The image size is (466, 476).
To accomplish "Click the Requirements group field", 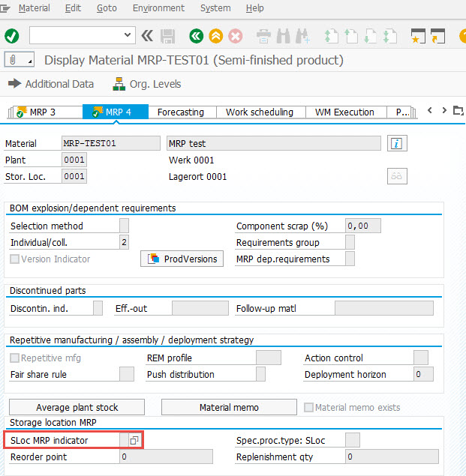I will (350, 242).
